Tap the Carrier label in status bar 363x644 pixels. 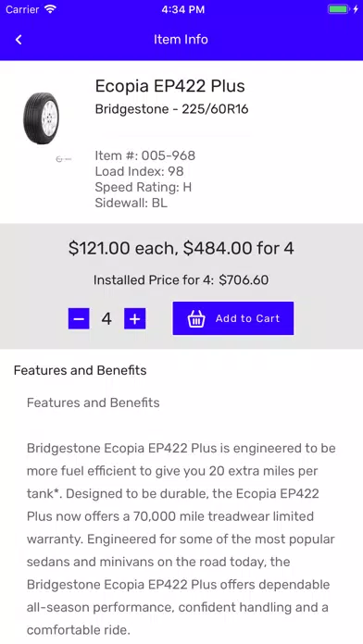(x=22, y=9)
